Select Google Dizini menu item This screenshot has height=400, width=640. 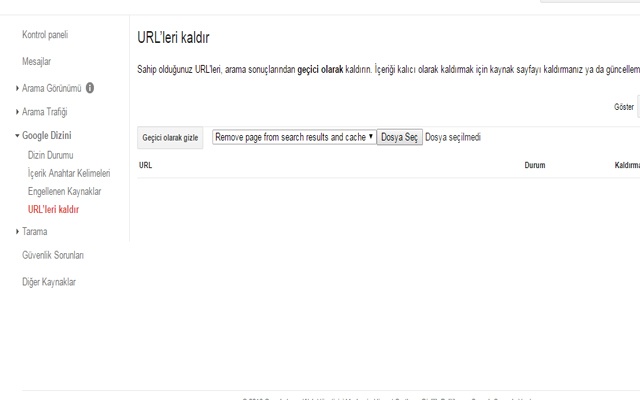[47, 136]
